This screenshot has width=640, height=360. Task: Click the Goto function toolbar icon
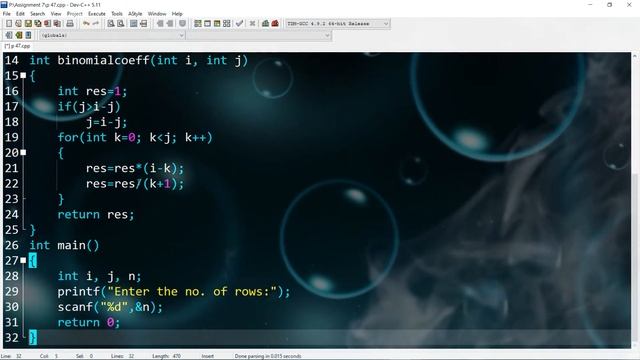[133, 24]
